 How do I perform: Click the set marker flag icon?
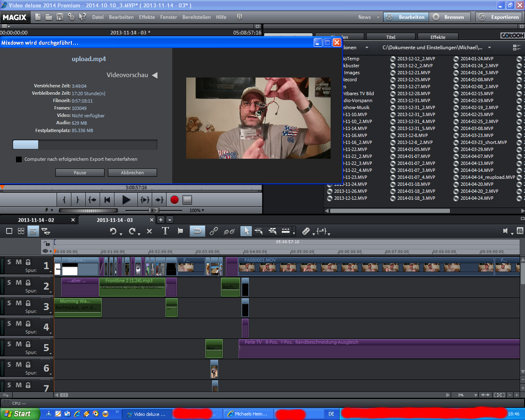click(x=180, y=231)
